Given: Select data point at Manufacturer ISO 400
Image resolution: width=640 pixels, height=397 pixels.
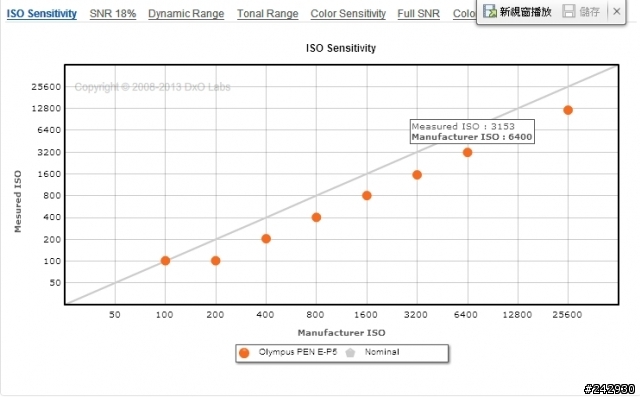Looking at the screenshot, I should [266, 239].
